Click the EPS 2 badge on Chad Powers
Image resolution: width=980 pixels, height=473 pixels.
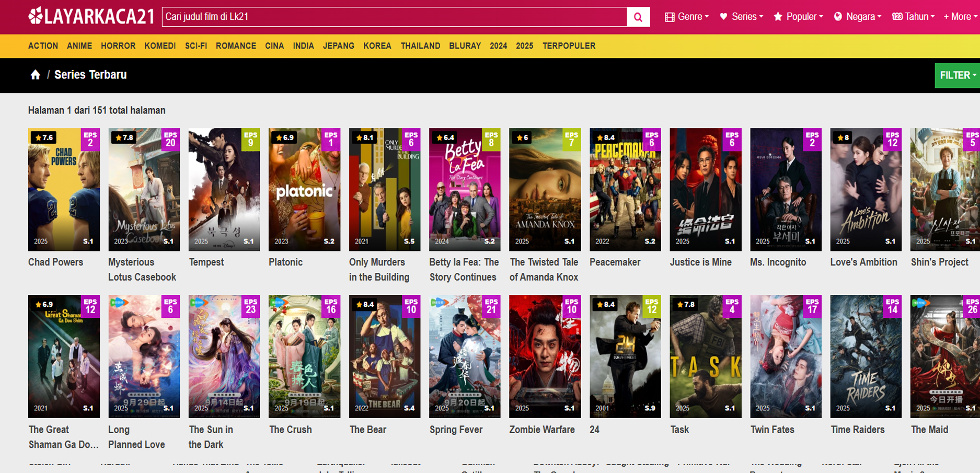[x=90, y=140]
